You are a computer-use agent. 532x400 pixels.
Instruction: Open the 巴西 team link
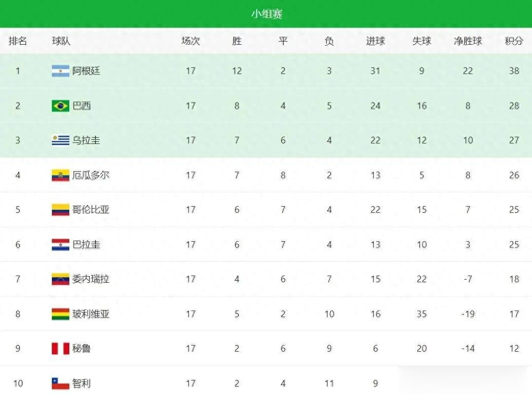pyautogui.click(x=82, y=105)
